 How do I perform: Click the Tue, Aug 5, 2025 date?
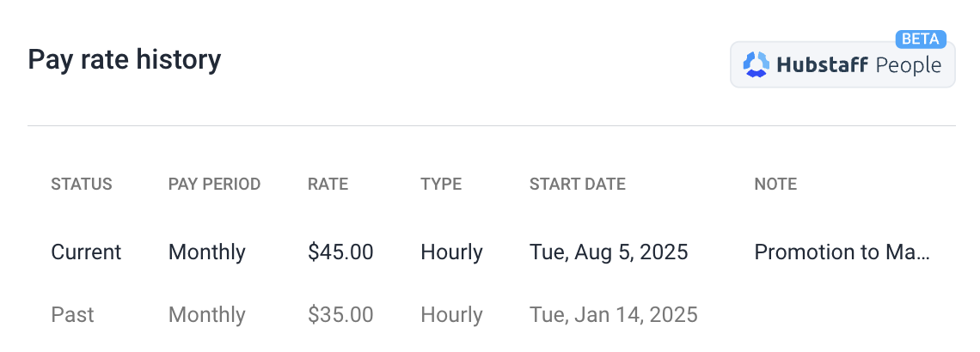[x=609, y=252]
